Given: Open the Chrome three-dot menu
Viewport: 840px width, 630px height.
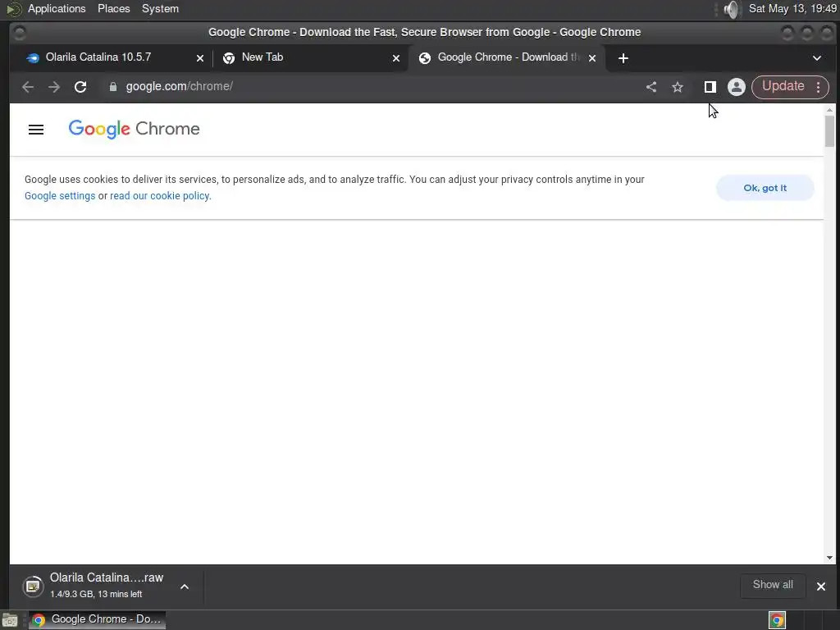Looking at the screenshot, I should tap(819, 87).
